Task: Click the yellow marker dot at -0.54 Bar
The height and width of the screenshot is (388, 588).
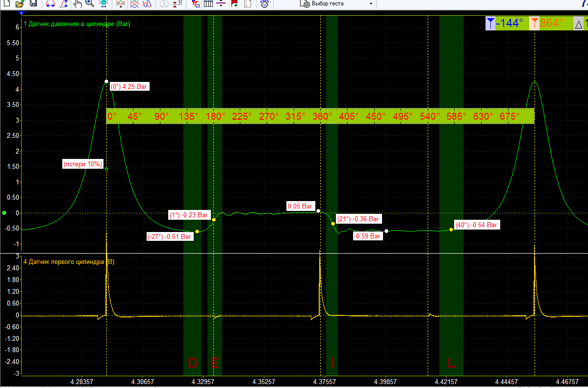Action: pyautogui.click(x=451, y=229)
